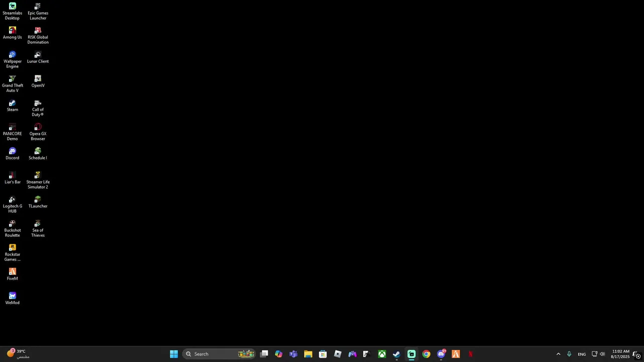
Task: Open the Xbox app in the taskbar
Action: tap(382, 354)
